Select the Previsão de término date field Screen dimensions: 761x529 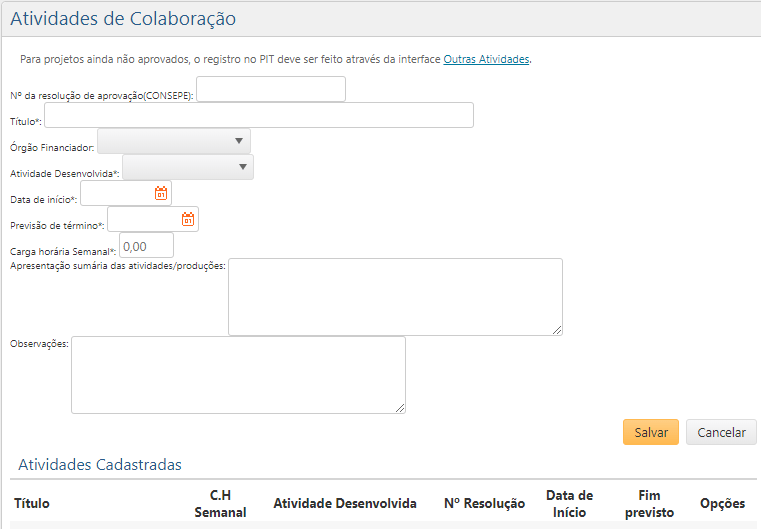(143, 219)
